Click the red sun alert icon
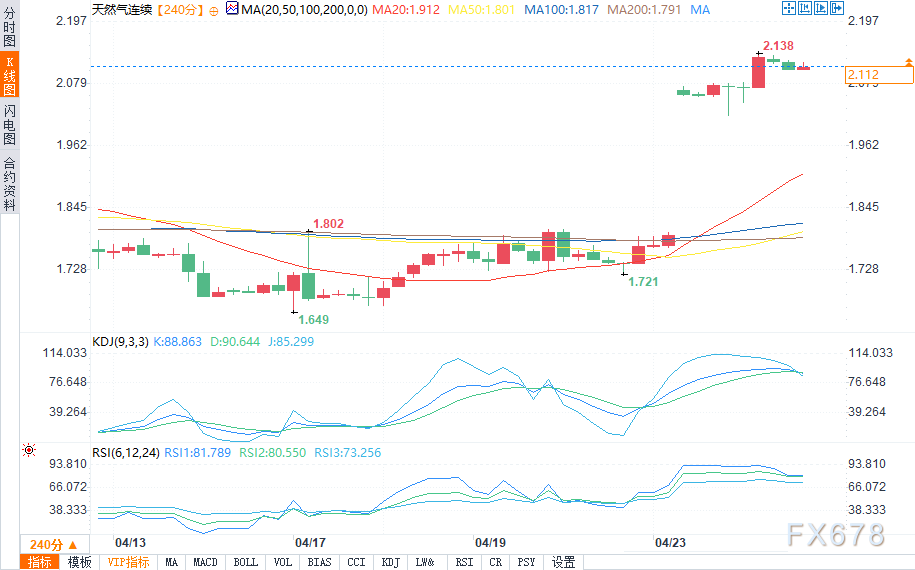 coord(29,450)
